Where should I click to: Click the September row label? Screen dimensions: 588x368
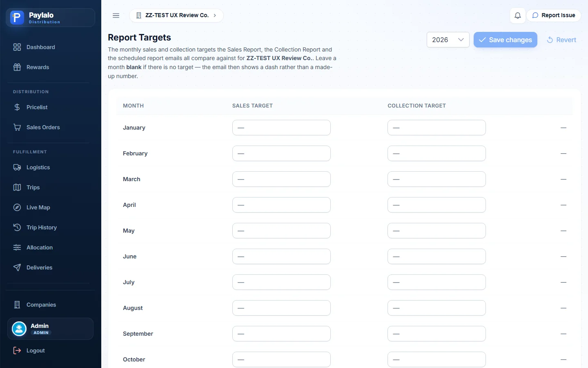138,334
